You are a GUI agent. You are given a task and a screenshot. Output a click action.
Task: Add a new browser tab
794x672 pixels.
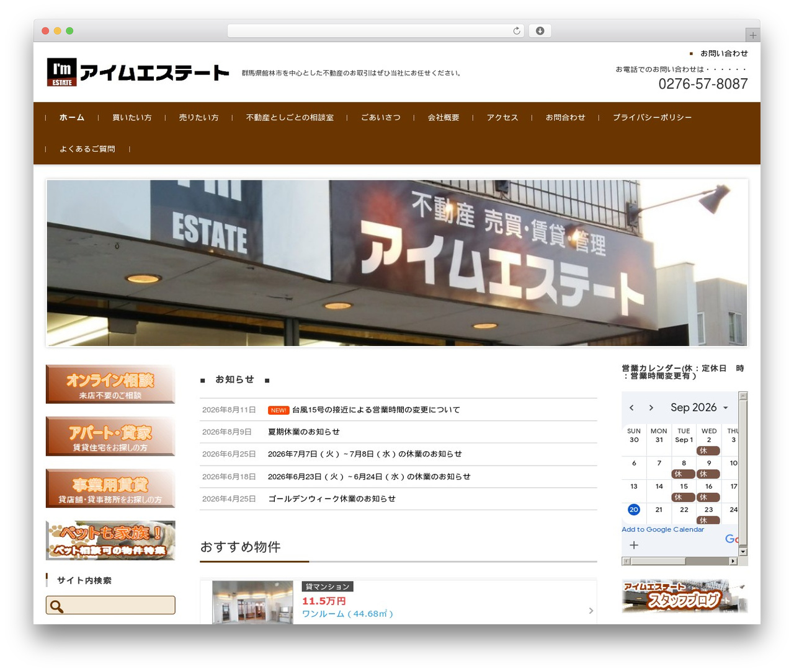(x=752, y=35)
